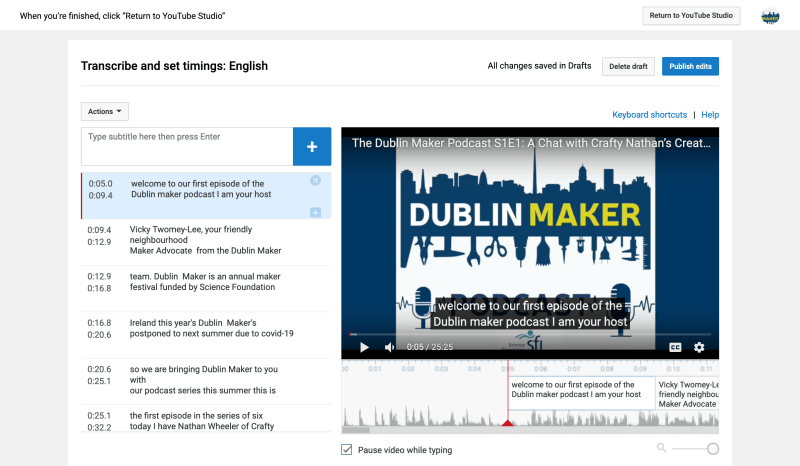This screenshot has width=800, height=466.
Task: Click the 0:16.8 start time of the Ireland row
Action: click(99, 323)
